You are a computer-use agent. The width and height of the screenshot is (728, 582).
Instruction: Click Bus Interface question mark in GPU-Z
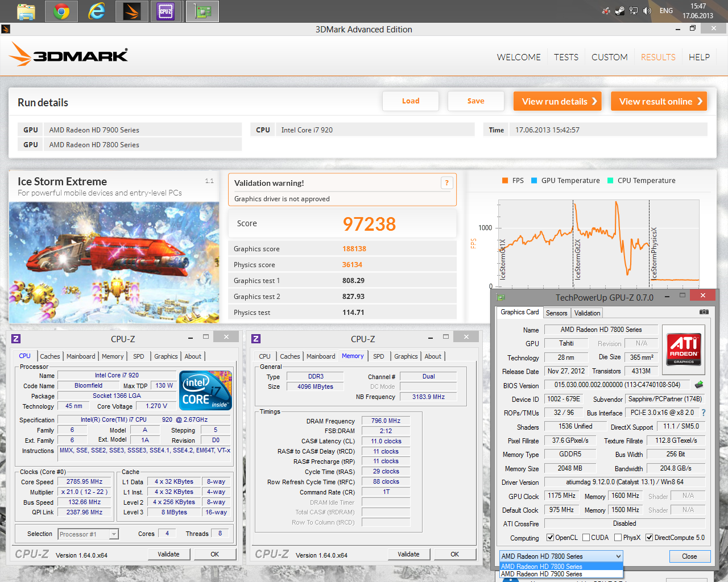pos(703,413)
